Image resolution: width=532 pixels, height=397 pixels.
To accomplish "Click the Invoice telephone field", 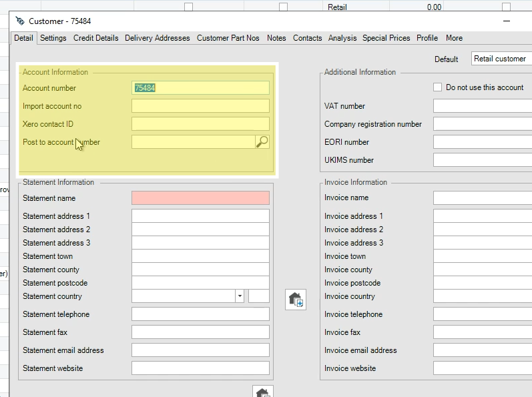I will tap(483, 314).
